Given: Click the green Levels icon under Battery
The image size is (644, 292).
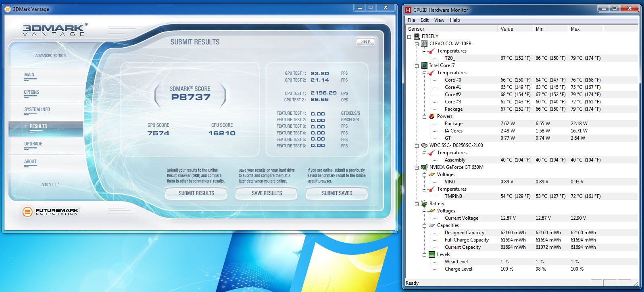Looking at the screenshot, I should 432,254.
